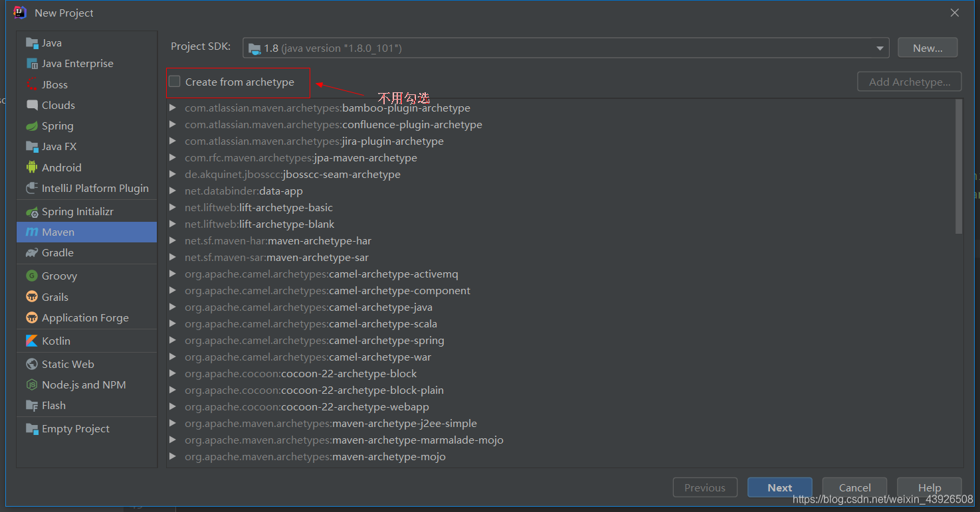Viewport: 980px width, 512px height.
Task: Click the JBoss icon in sidebar
Action: pos(32,84)
